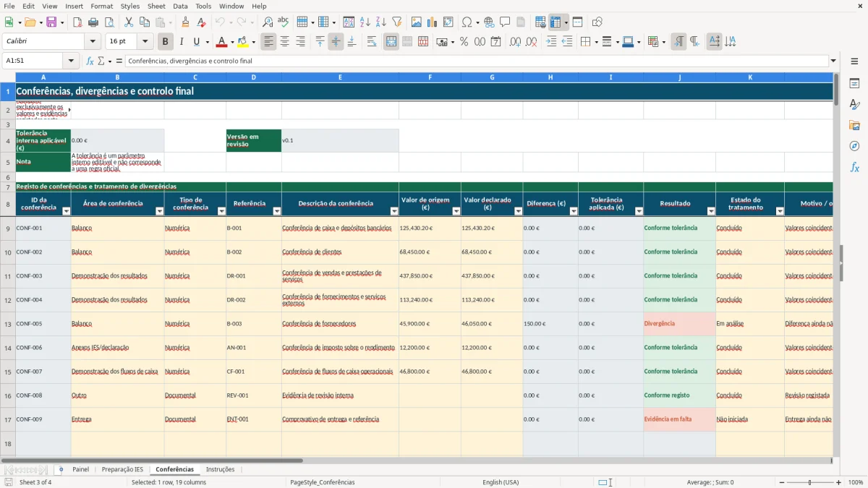Viewport: 868px width, 488px height.
Task: Expand the formula bar
Action: coord(834,61)
